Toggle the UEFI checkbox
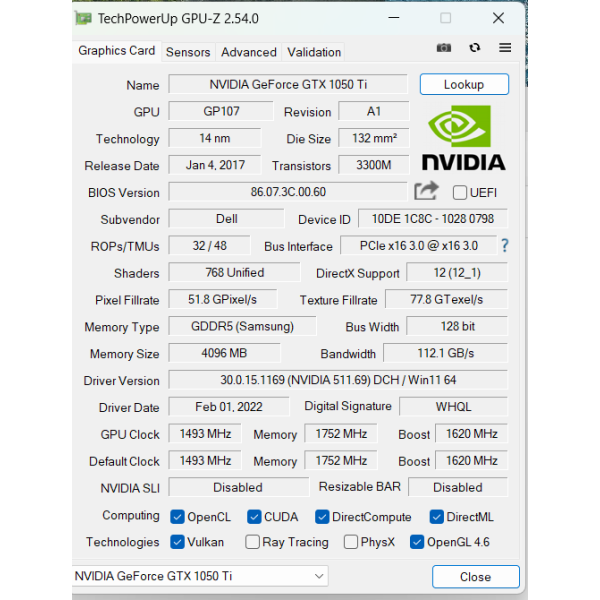The height and width of the screenshot is (600, 600). coord(460,192)
